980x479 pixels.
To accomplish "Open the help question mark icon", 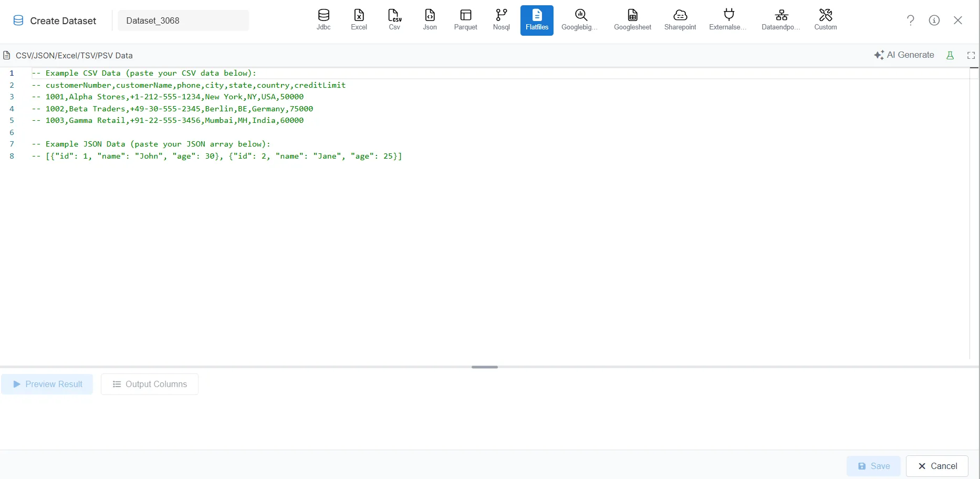I will coord(911,20).
